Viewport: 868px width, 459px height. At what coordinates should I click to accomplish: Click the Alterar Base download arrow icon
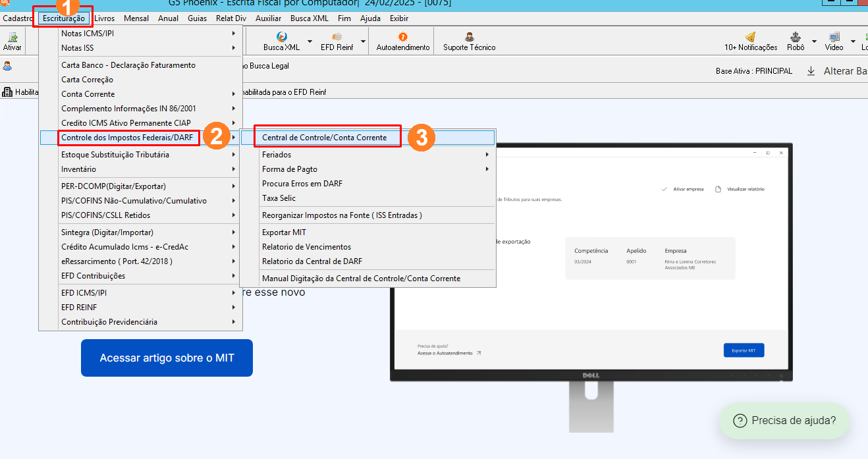[811, 71]
